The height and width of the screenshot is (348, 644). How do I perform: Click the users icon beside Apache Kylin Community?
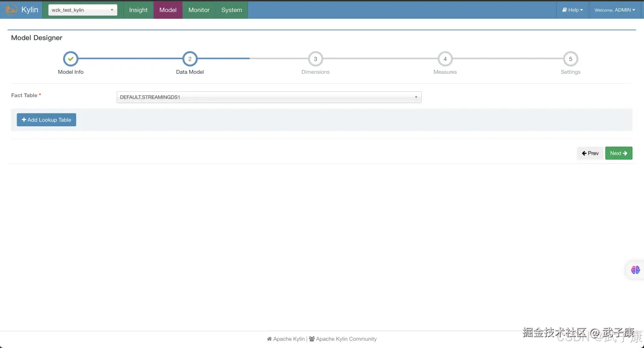tap(313, 339)
